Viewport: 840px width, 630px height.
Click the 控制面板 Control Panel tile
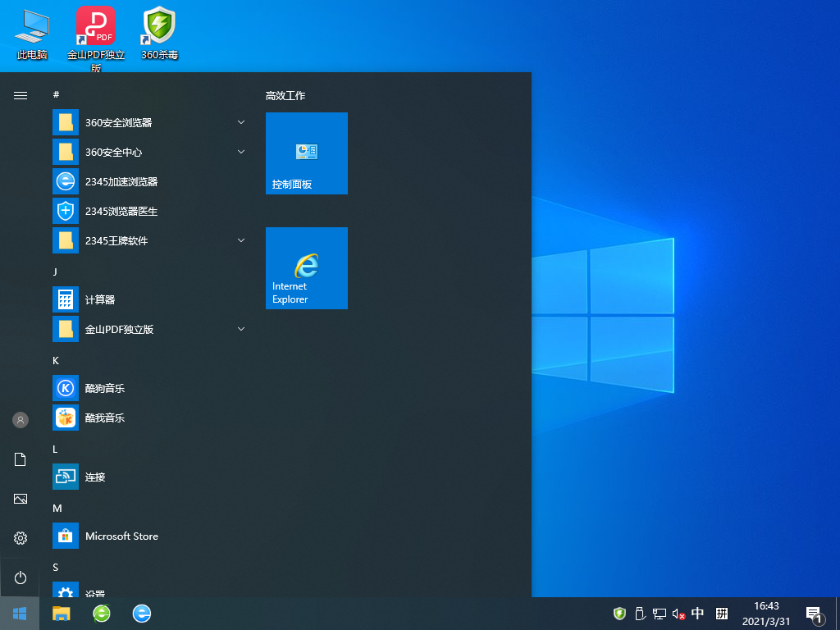[x=307, y=153]
